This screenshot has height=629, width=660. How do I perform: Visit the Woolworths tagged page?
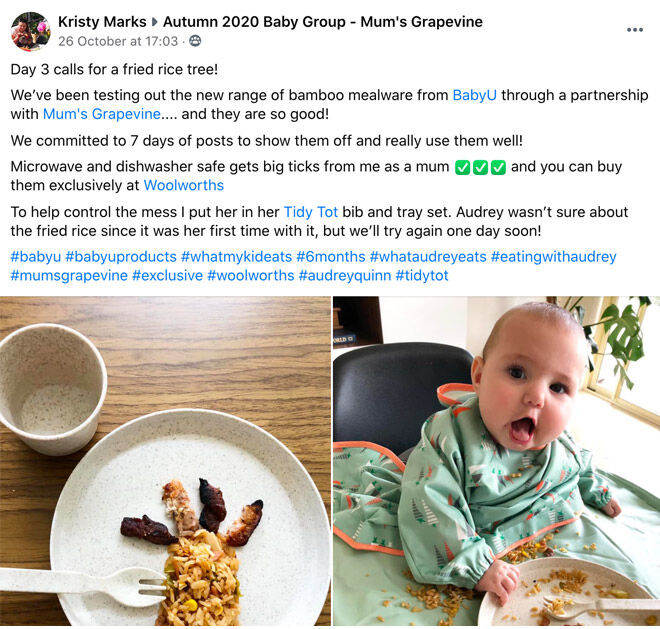click(x=184, y=185)
